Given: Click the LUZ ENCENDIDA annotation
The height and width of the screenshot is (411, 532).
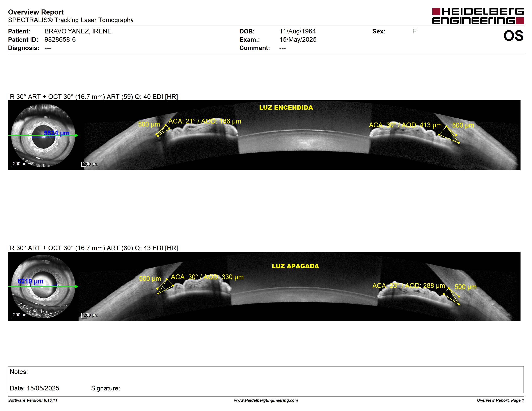Looking at the screenshot, I should [286, 107].
